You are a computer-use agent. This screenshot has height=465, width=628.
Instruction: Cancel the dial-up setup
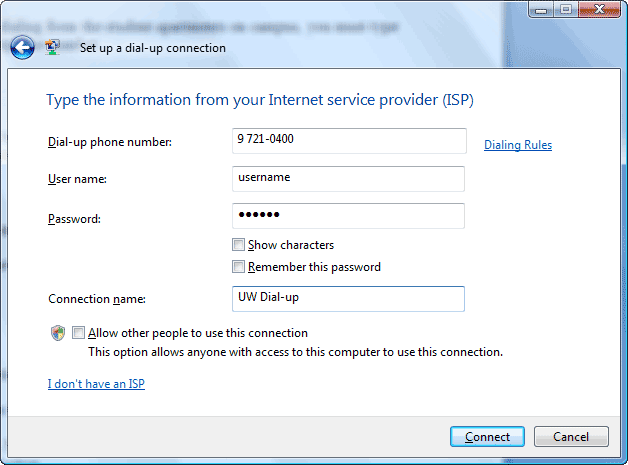(x=571, y=436)
